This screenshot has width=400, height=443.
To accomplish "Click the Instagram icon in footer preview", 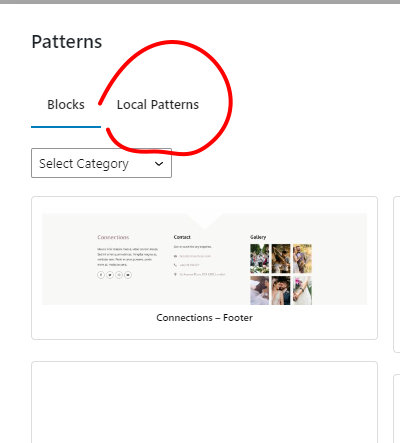I will 119,275.
